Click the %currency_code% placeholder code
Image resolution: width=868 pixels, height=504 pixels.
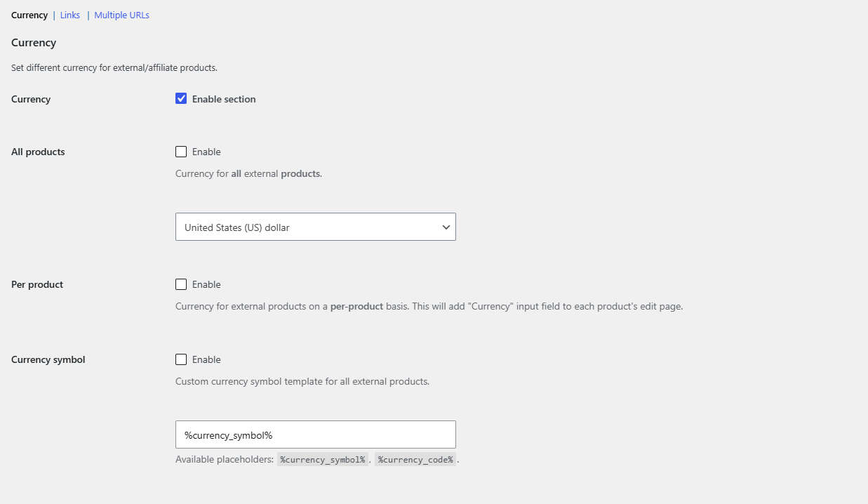pos(415,460)
